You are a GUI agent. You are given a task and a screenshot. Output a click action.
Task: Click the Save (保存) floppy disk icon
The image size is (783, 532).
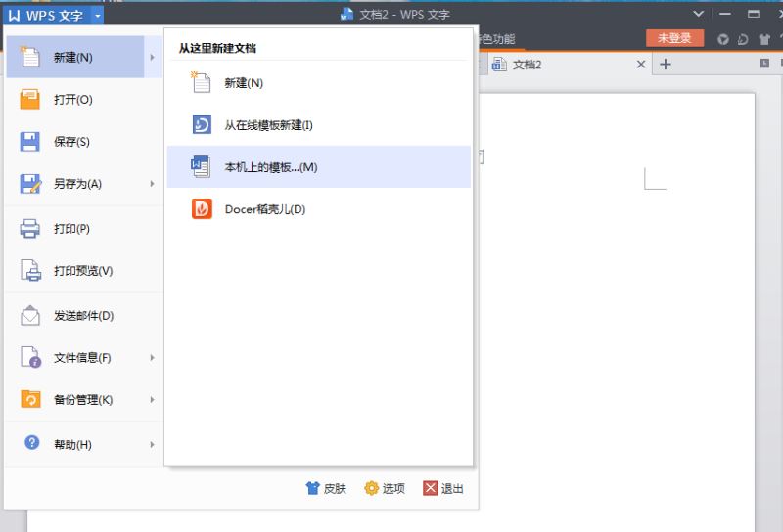[30, 141]
